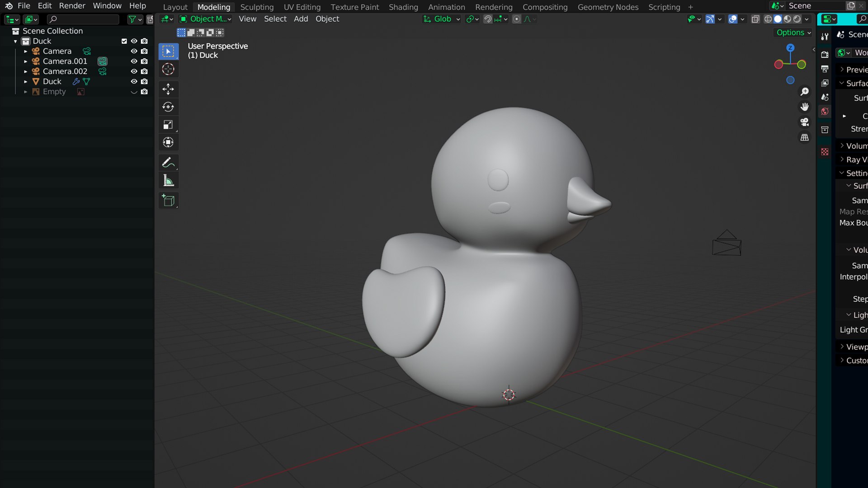Open the Global transform orientation dropdown
This screenshot has width=868, height=488.
coord(441,19)
